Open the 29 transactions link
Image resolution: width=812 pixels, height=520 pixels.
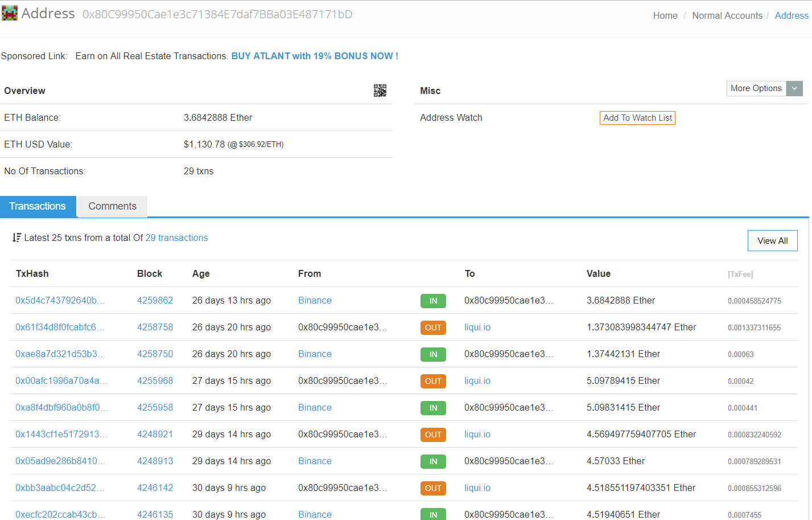(176, 238)
